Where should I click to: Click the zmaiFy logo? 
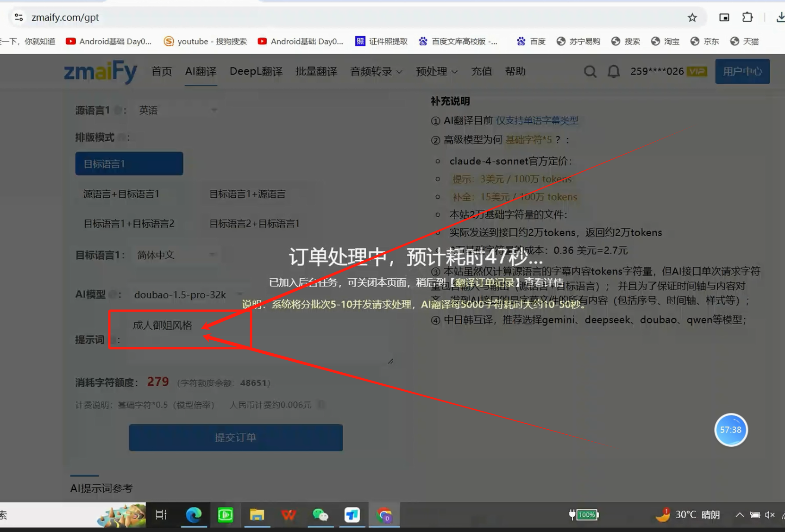pos(100,71)
